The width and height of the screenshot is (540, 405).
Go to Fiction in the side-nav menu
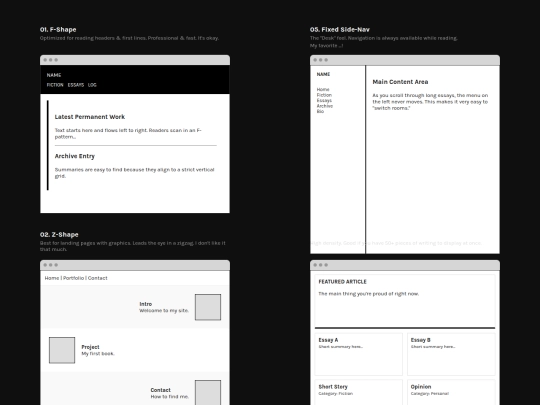[324, 95]
